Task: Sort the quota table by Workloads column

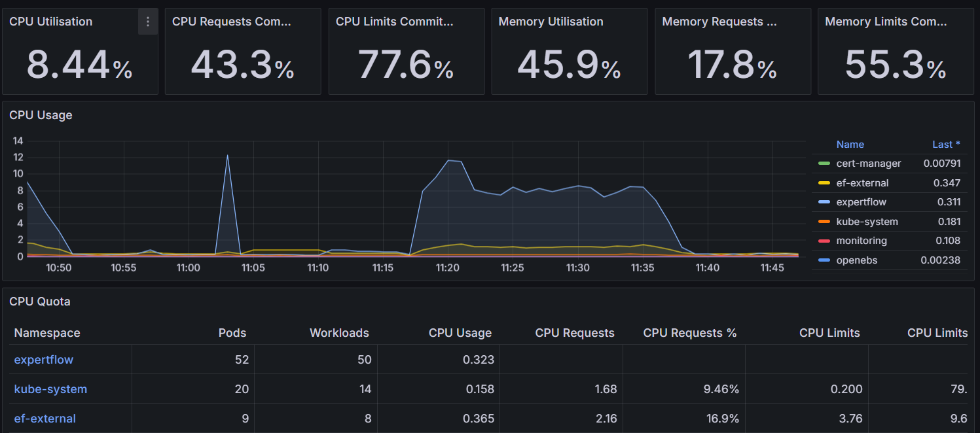Action: tap(339, 333)
